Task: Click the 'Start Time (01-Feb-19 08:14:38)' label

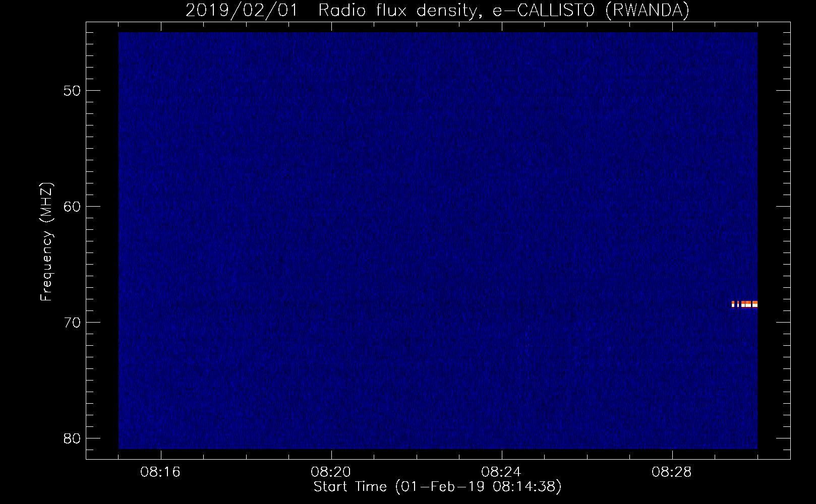Action: 437,487
